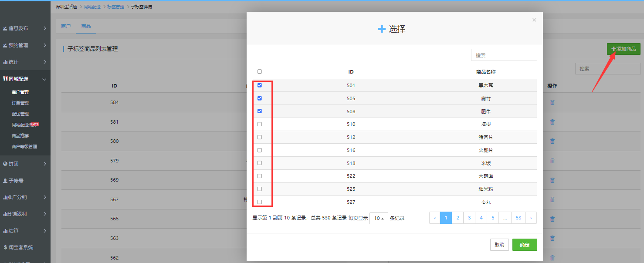Go to page 53 in pagination
The width and height of the screenshot is (644, 263).
point(518,218)
